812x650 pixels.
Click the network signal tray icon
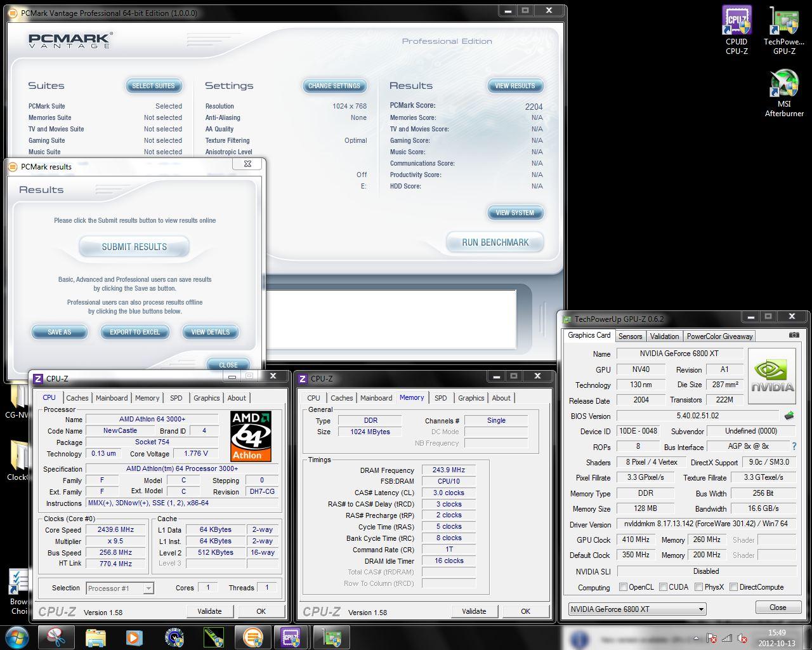tap(727, 638)
